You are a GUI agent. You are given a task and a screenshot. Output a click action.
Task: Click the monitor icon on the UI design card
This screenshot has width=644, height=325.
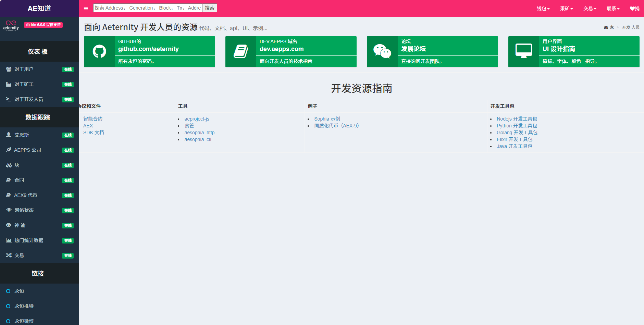524,51
